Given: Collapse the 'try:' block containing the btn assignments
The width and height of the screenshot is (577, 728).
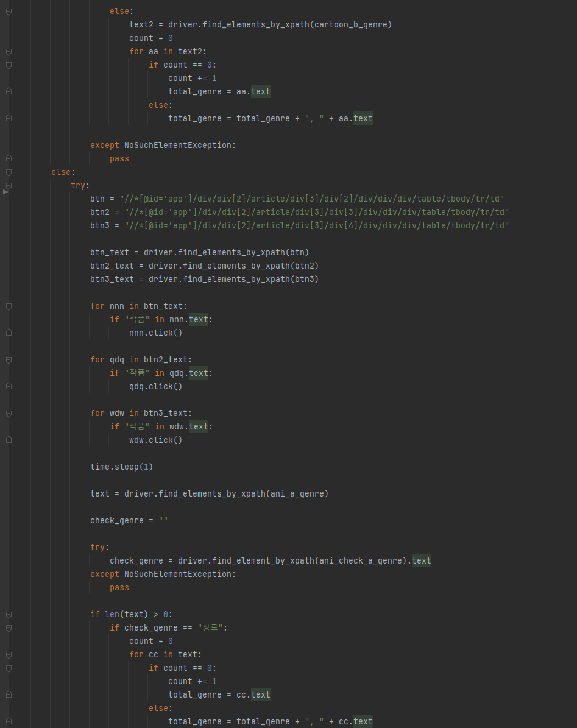Looking at the screenshot, I should 9,186.
